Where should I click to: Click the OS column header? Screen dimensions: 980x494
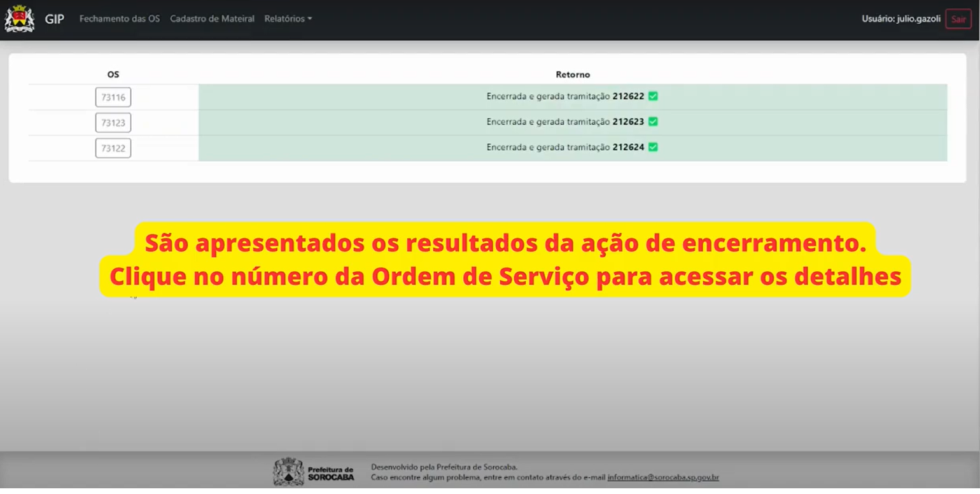[x=113, y=74]
